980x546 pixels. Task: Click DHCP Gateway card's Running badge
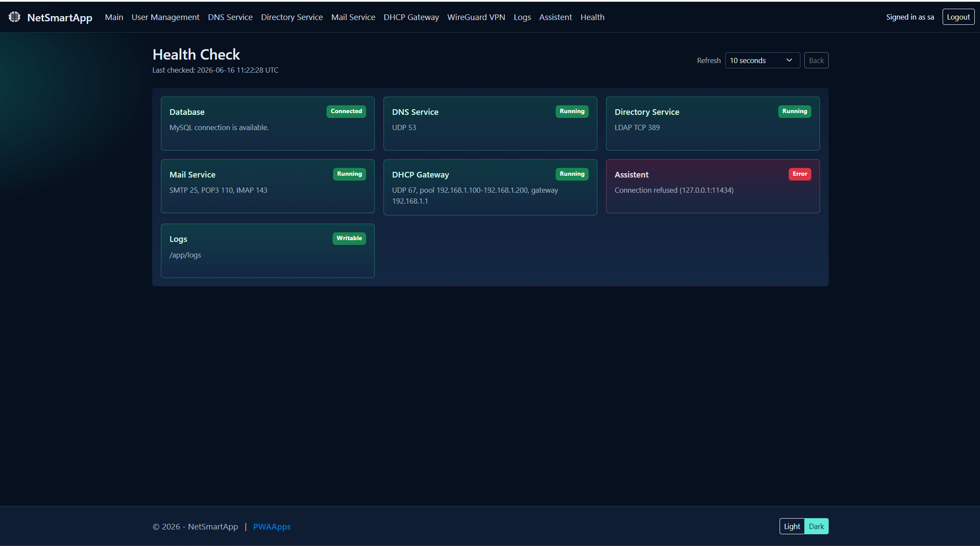pyautogui.click(x=572, y=174)
